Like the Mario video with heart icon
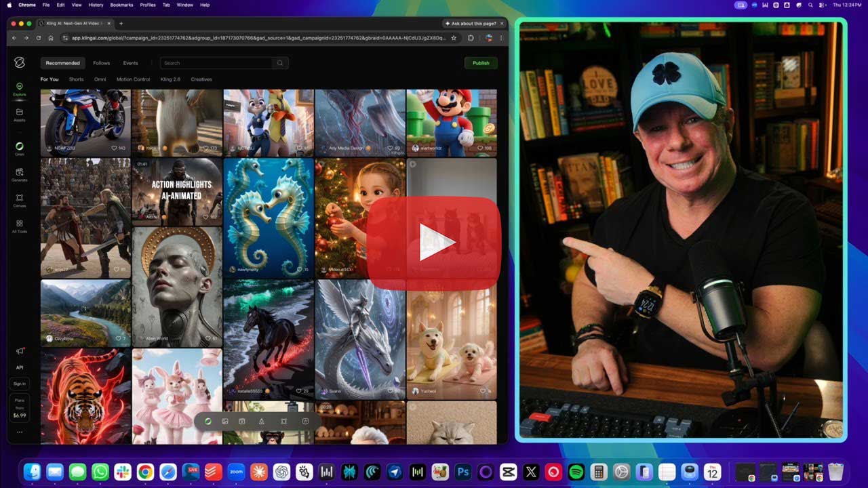 point(480,148)
